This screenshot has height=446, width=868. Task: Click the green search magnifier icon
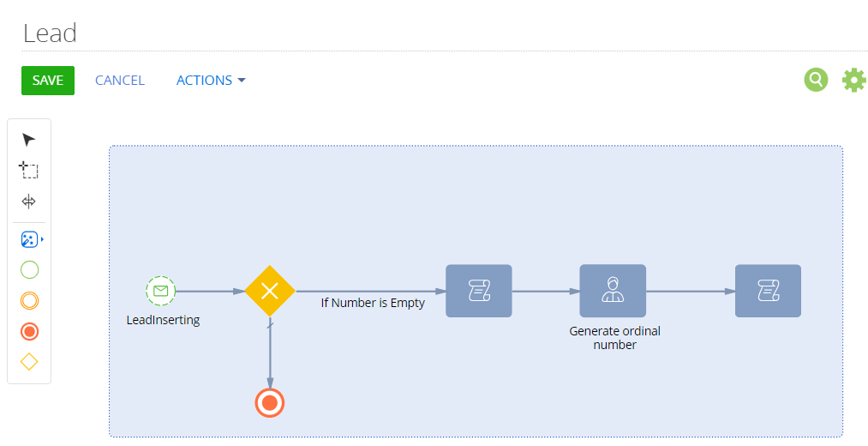point(816,81)
